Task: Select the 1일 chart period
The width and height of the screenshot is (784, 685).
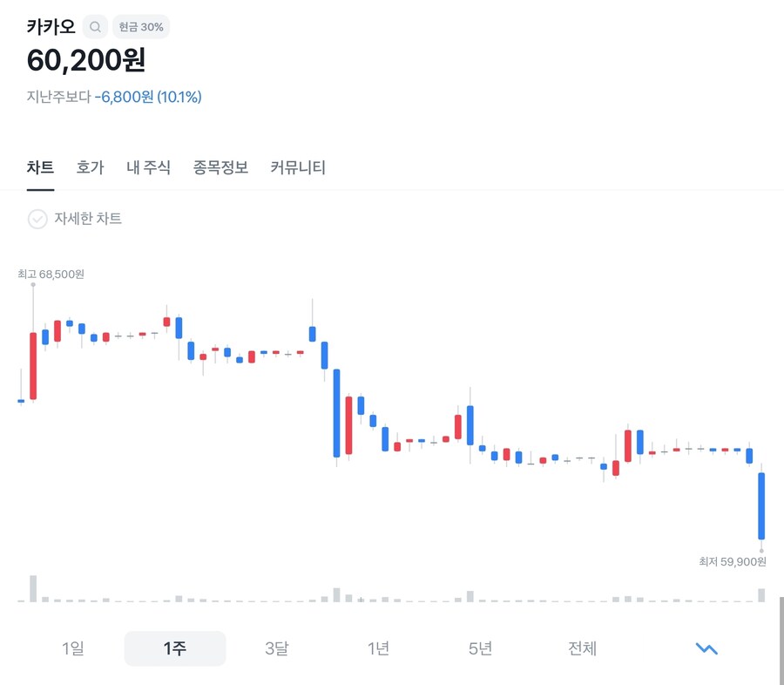Action: (x=73, y=648)
